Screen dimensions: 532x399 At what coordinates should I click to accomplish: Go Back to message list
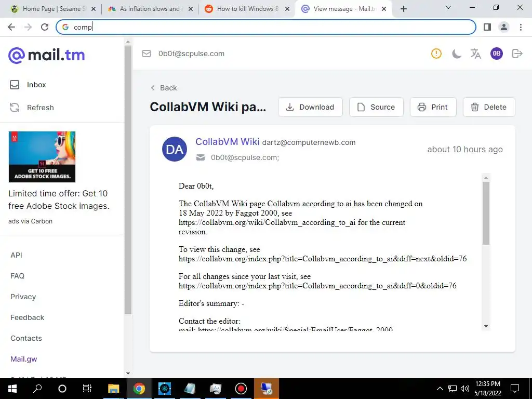pyautogui.click(x=164, y=88)
